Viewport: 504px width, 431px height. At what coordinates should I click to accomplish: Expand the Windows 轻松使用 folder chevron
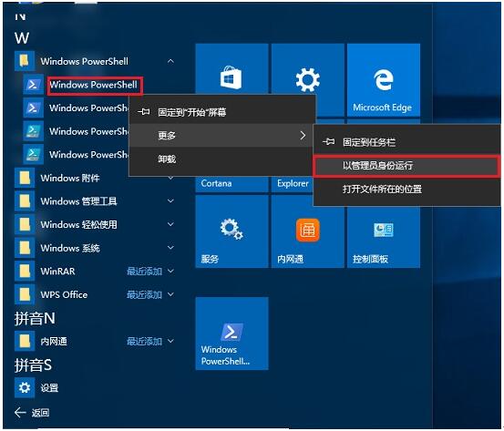pyautogui.click(x=170, y=224)
